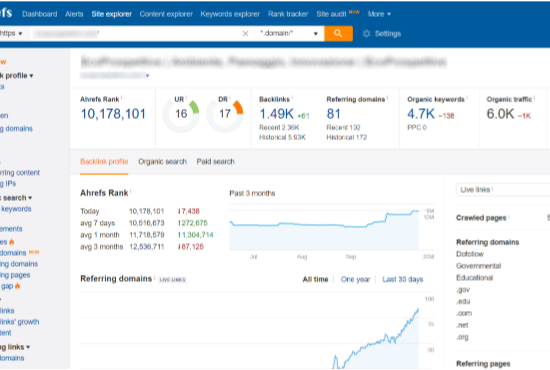Click the avg 1 month rank 11,718,579
The width and height of the screenshot is (550, 370).
pyautogui.click(x=147, y=235)
